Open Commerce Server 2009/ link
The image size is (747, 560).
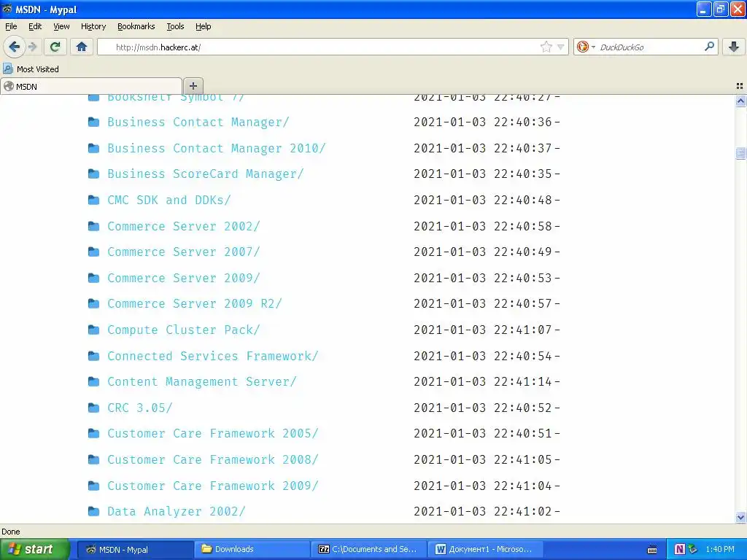[183, 278]
